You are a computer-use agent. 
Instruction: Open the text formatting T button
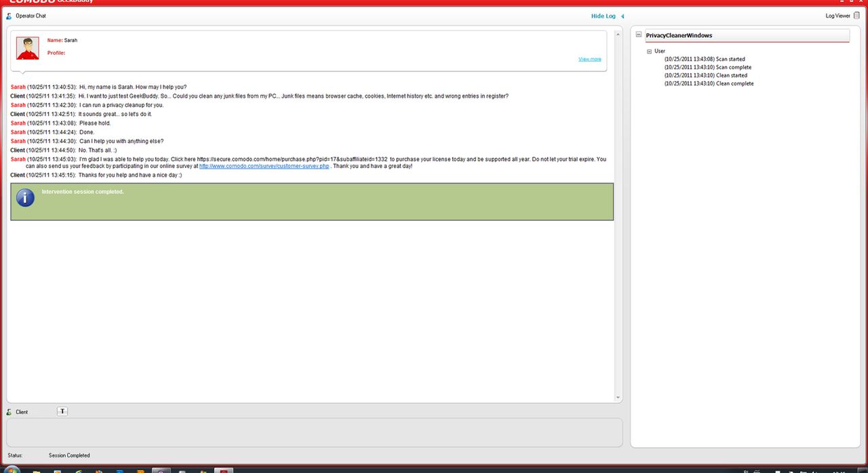coord(62,411)
